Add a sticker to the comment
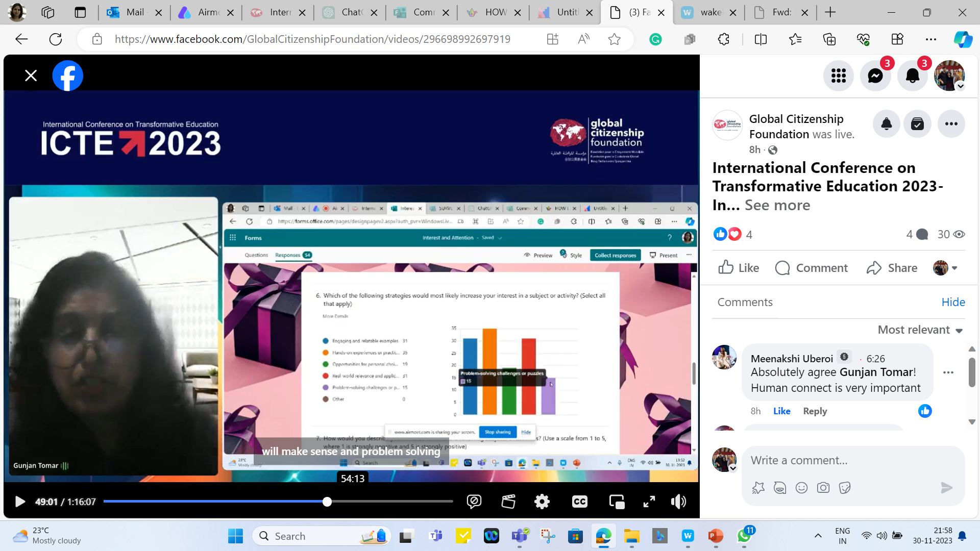Image resolution: width=980 pixels, height=551 pixels. pos(845,488)
